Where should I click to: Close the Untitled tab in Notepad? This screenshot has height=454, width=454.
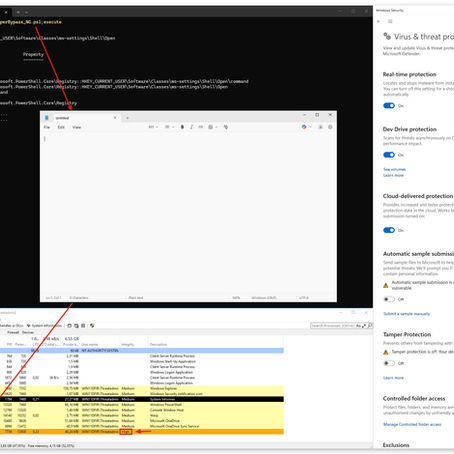click(115, 118)
